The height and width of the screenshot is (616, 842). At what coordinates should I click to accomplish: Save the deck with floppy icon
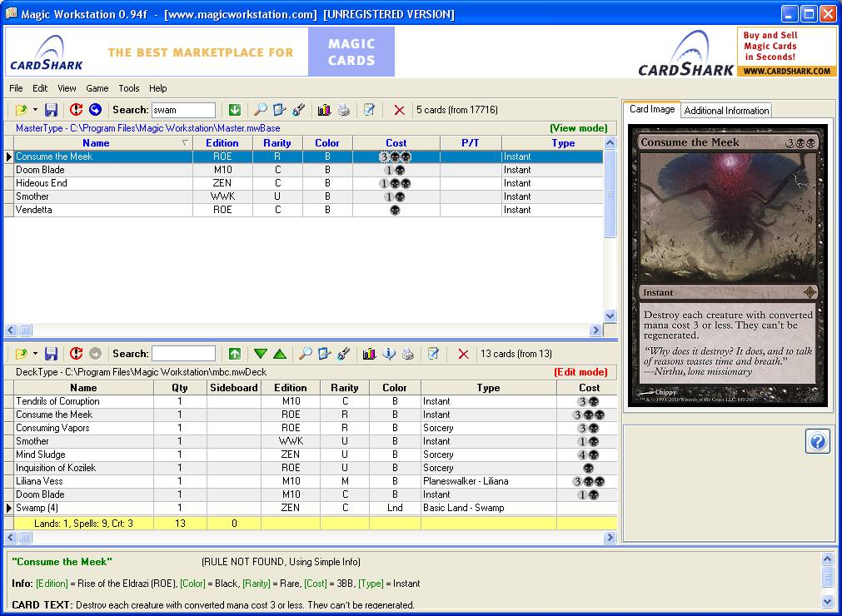click(51, 354)
